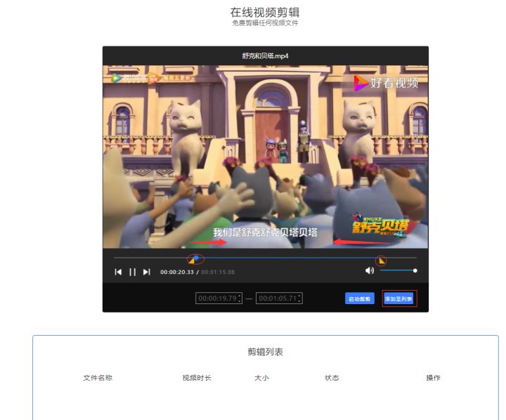Click the 操作 column header
The width and height of the screenshot is (506, 420).
(433, 378)
